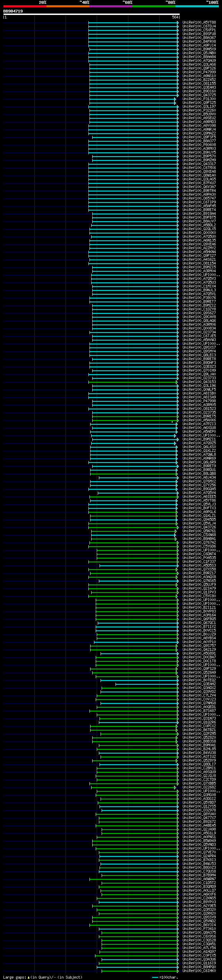Select label UniRef100_C5XFP1

(199, 30)
